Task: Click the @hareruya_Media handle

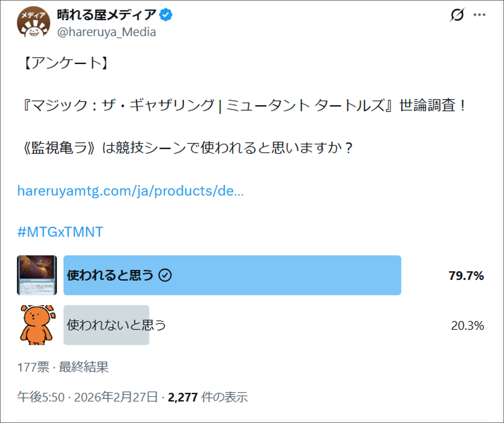Action: pyautogui.click(x=107, y=32)
